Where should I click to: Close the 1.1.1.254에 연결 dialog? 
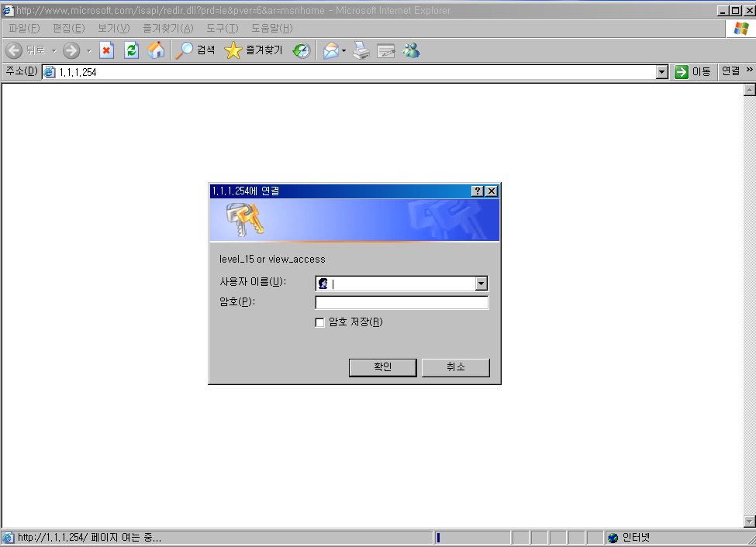[x=492, y=191]
